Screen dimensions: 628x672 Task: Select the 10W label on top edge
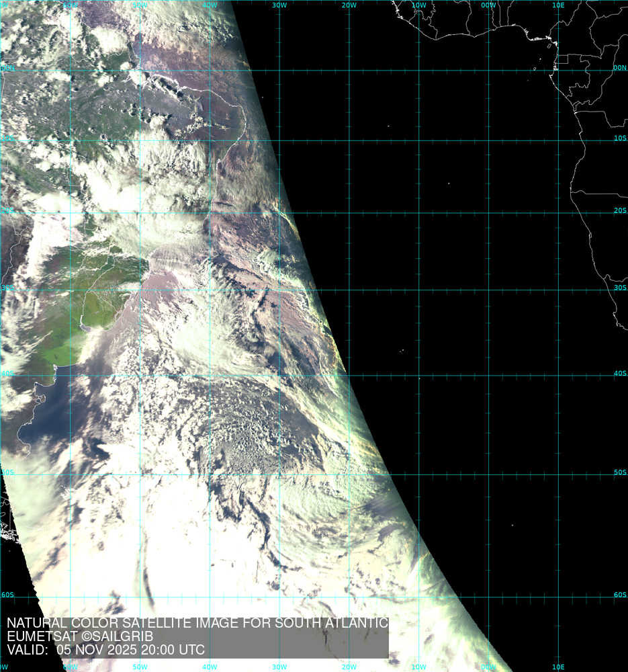pyautogui.click(x=419, y=5)
